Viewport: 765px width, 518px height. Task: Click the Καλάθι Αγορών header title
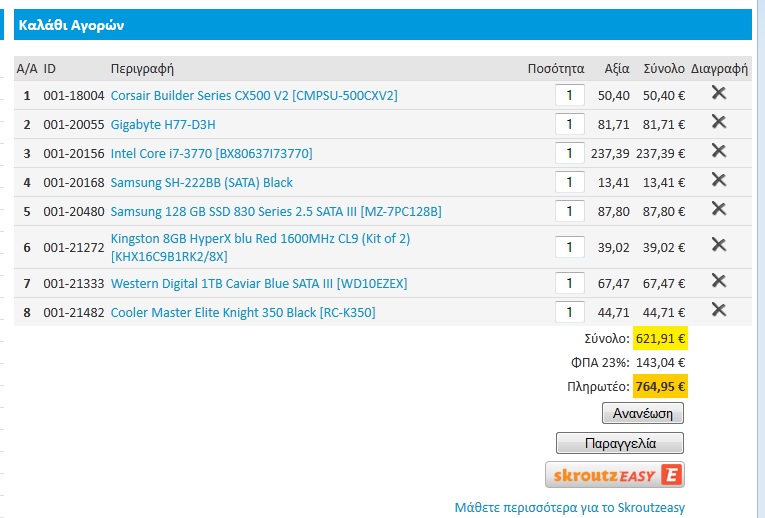(71, 25)
